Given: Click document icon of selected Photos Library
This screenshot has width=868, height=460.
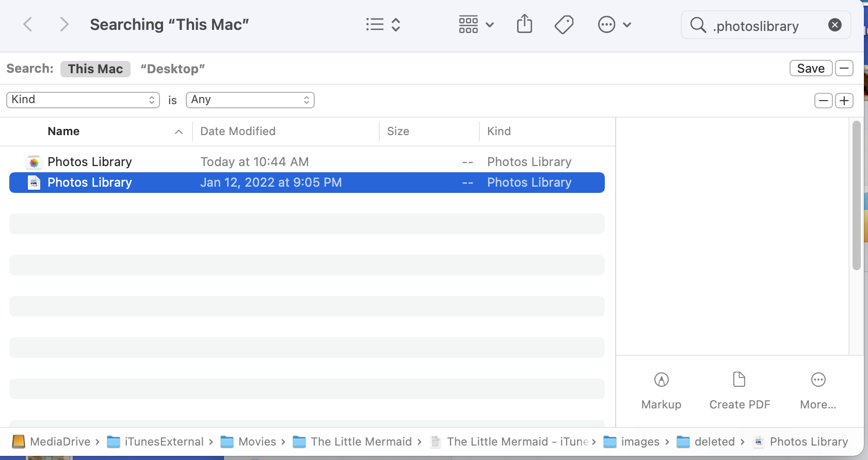Looking at the screenshot, I should [x=34, y=183].
